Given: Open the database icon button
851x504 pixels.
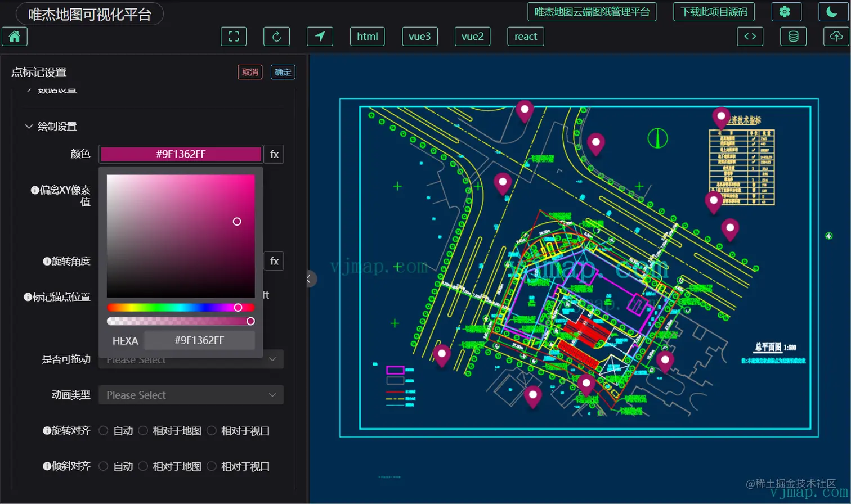Looking at the screenshot, I should (794, 37).
